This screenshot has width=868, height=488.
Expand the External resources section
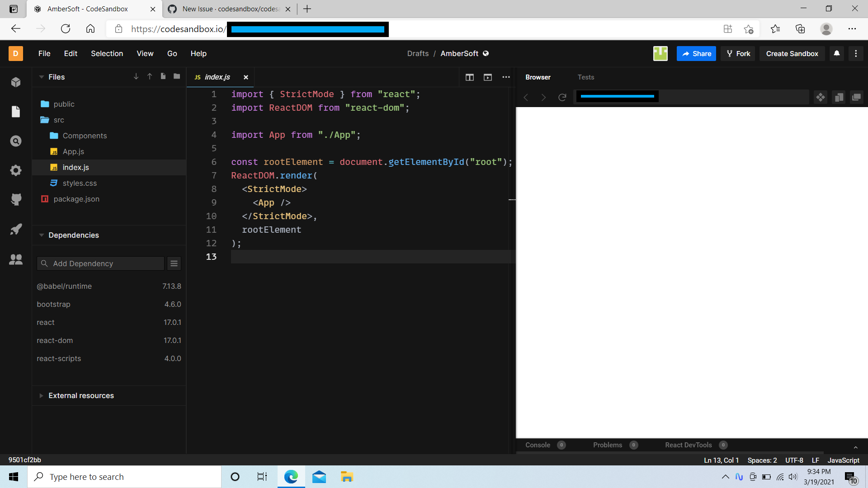click(42, 395)
